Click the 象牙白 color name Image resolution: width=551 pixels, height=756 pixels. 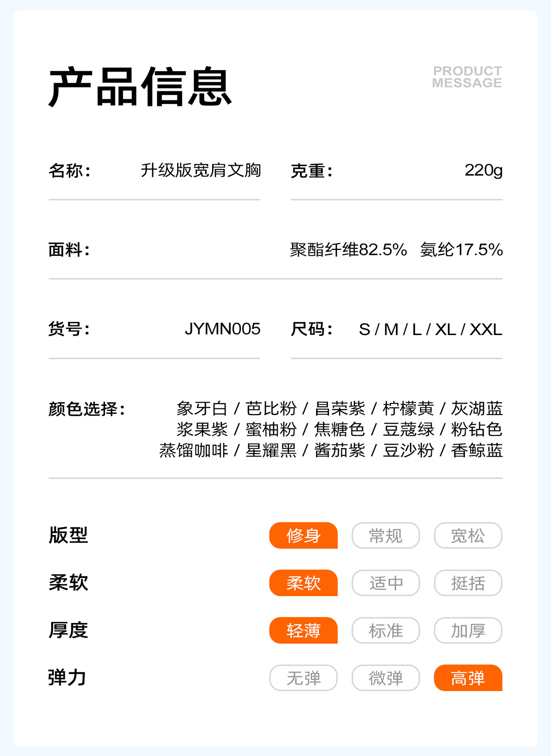(x=202, y=408)
